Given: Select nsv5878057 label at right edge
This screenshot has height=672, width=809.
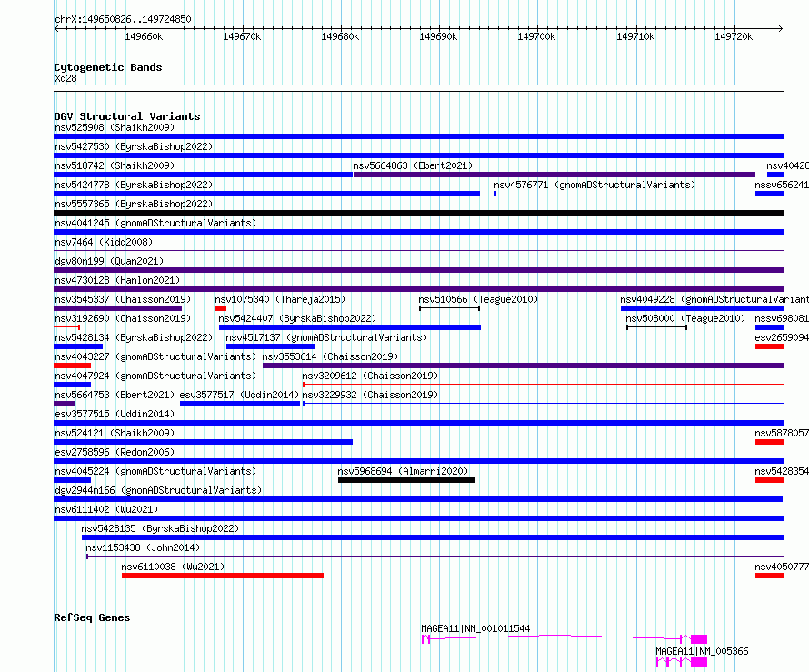Looking at the screenshot, I should [x=782, y=433].
